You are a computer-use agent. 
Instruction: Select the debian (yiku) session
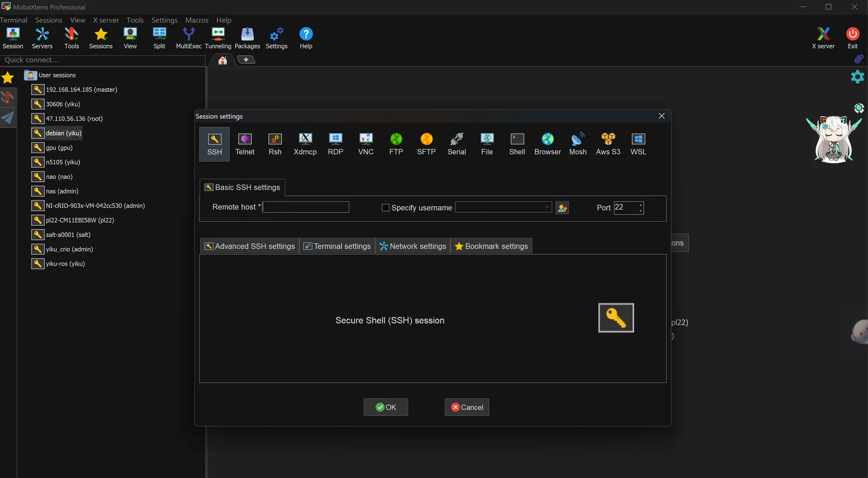(x=56, y=133)
